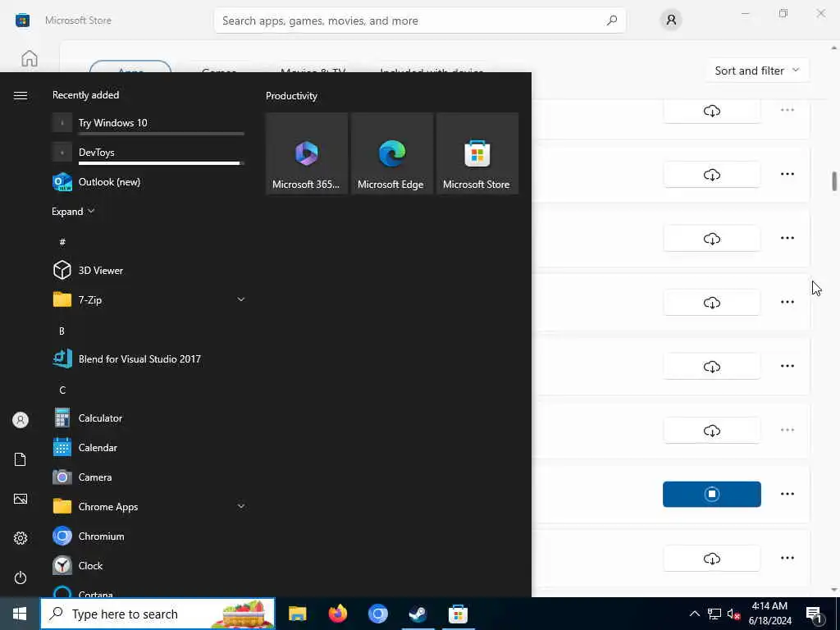Open more options beside the blue stop button
This screenshot has height=630, width=840.
point(787,494)
